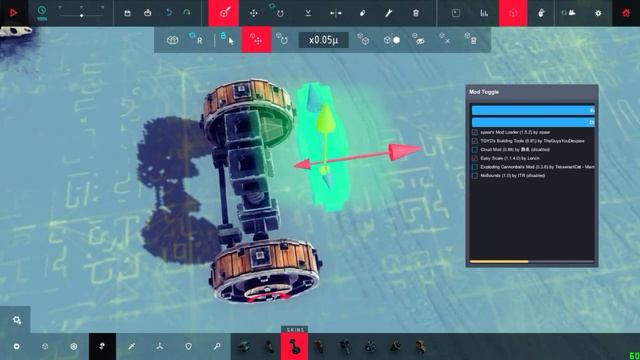Open the settings gear in top bar

click(598, 13)
